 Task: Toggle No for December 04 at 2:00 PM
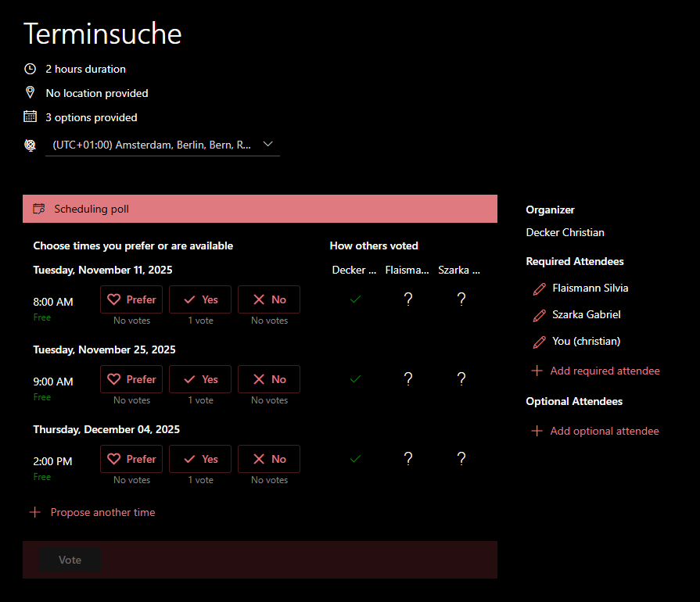pyautogui.click(x=269, y=459)
